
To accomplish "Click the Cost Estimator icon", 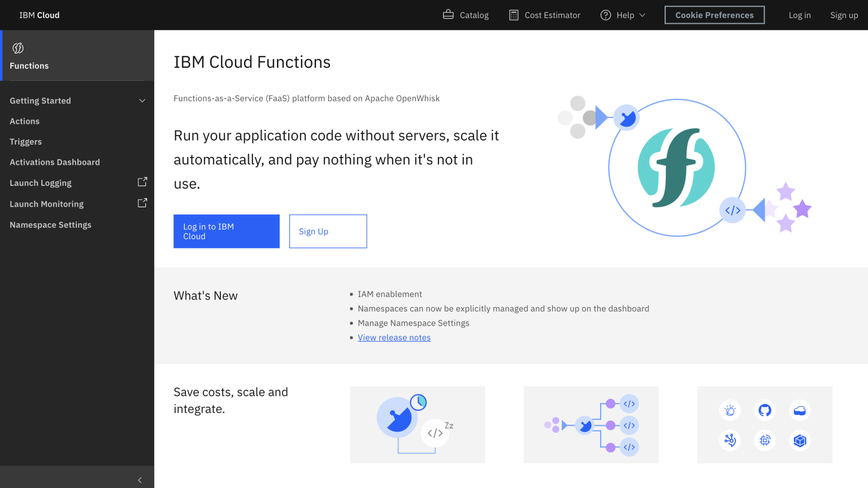I will click(x=514, y=15).
